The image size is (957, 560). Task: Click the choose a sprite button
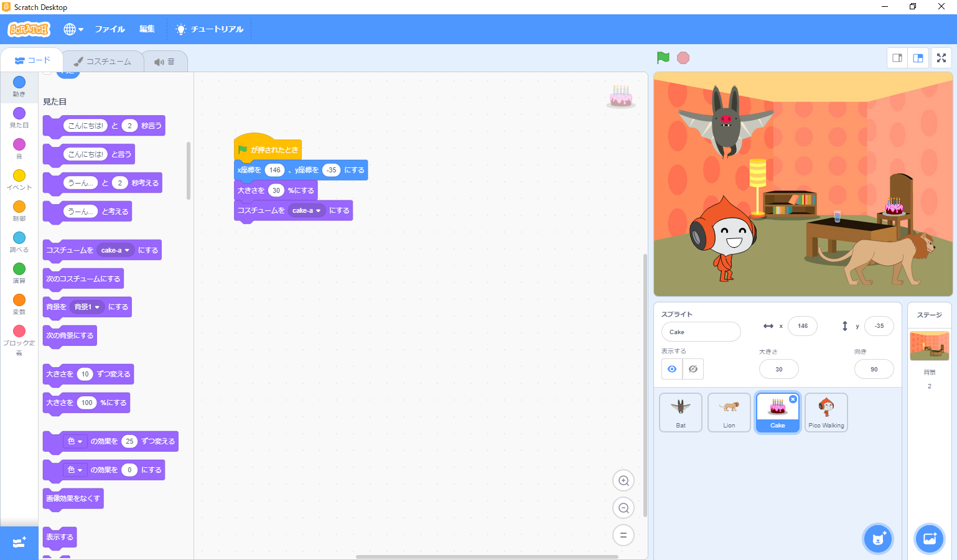[878, 539]
